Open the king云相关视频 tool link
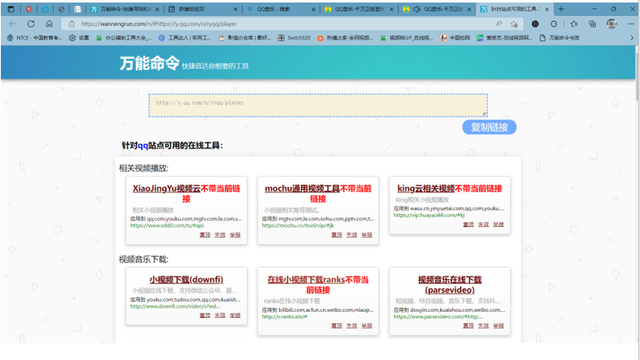 [x=426, y=189]
